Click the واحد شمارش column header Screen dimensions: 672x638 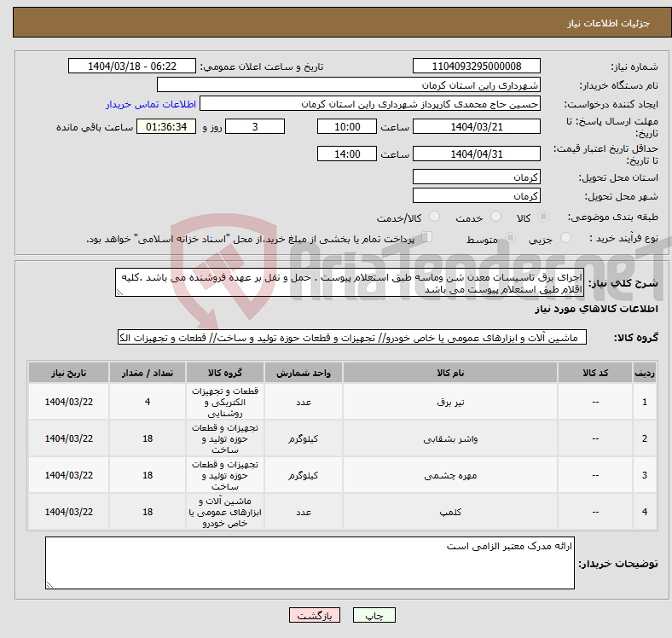point(304,373)
